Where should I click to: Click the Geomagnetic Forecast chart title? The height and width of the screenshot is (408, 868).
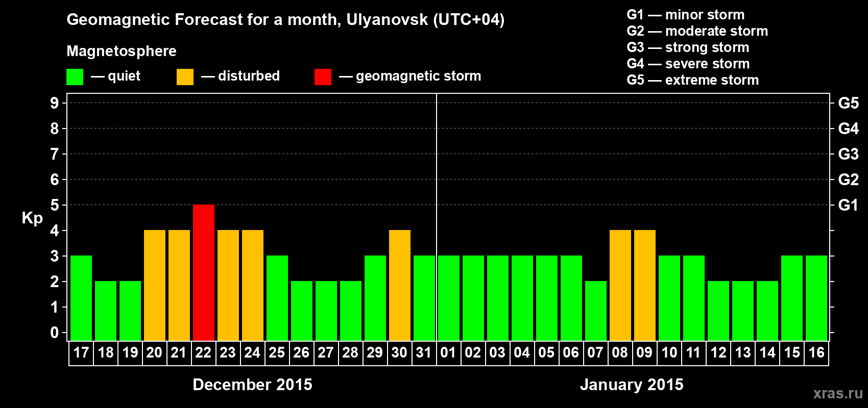pos(285,20)
